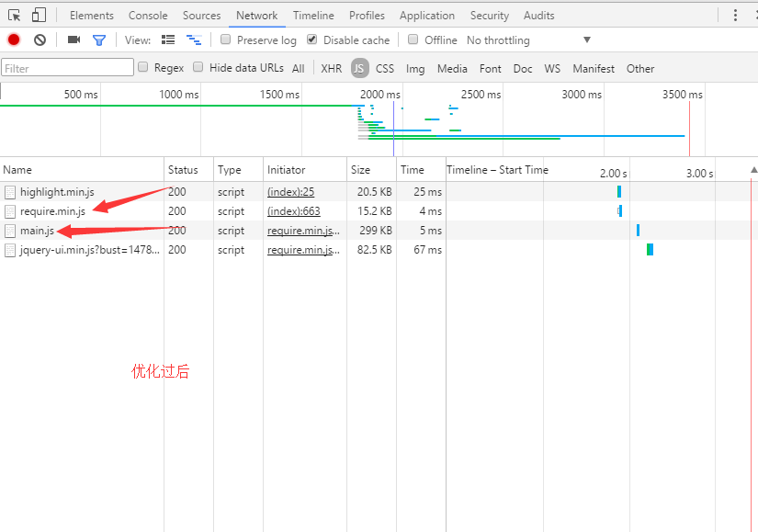Screen dimensions: 758x532
Task: Open DevTools three-dot customize menu
Action: pos(735,15)
